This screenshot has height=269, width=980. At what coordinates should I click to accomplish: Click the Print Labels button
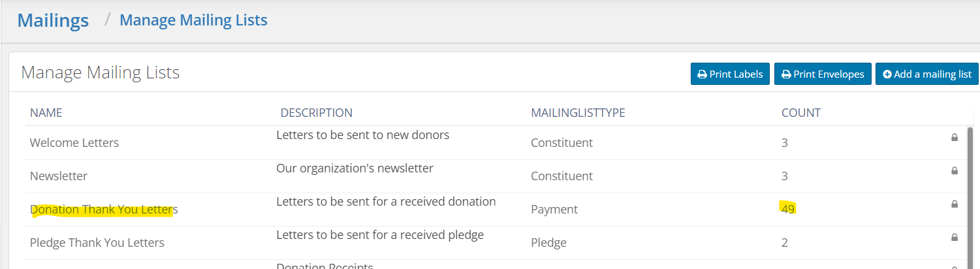[x=730, y=74]
